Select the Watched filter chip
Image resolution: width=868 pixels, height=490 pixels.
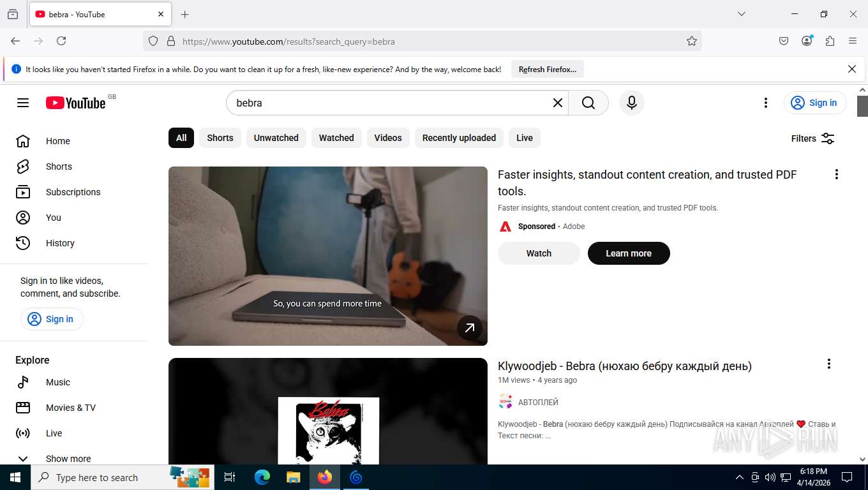click(336, 138)
